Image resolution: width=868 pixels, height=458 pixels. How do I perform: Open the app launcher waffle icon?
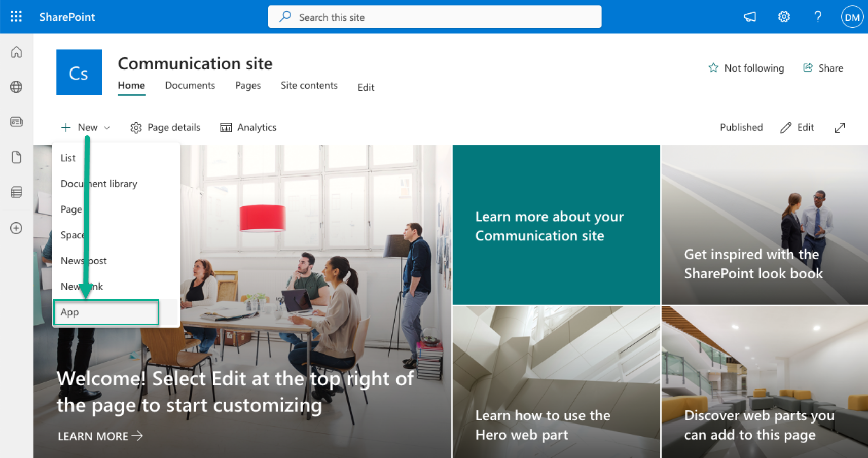point(16,17)
